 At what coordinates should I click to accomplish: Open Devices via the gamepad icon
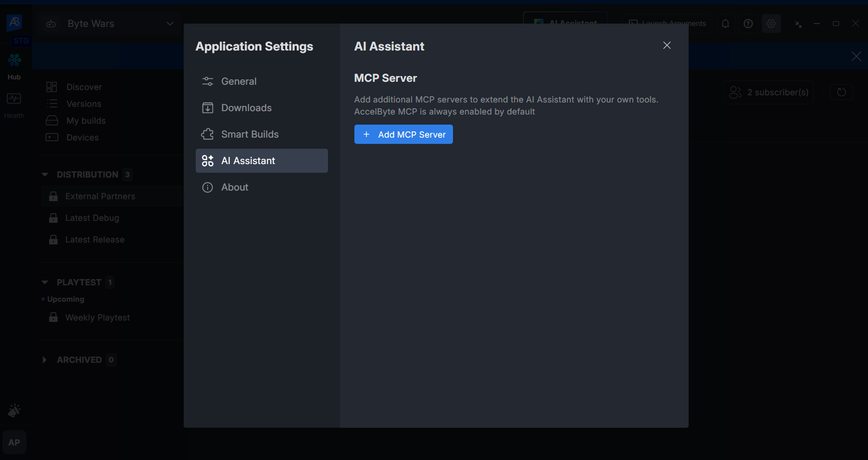pos(51,137)
